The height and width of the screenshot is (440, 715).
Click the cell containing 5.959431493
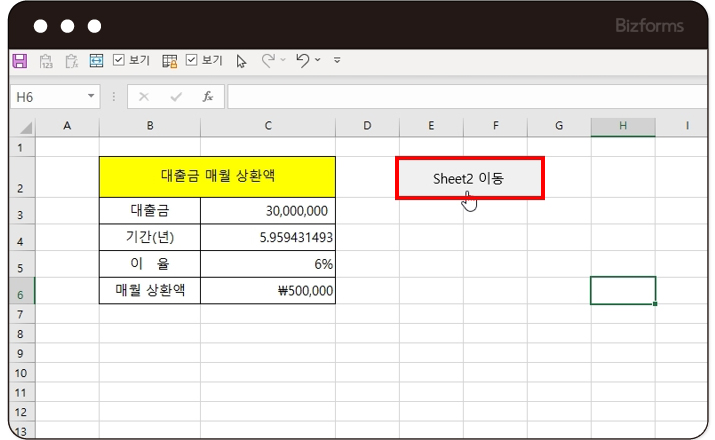(x=268, y=237)
